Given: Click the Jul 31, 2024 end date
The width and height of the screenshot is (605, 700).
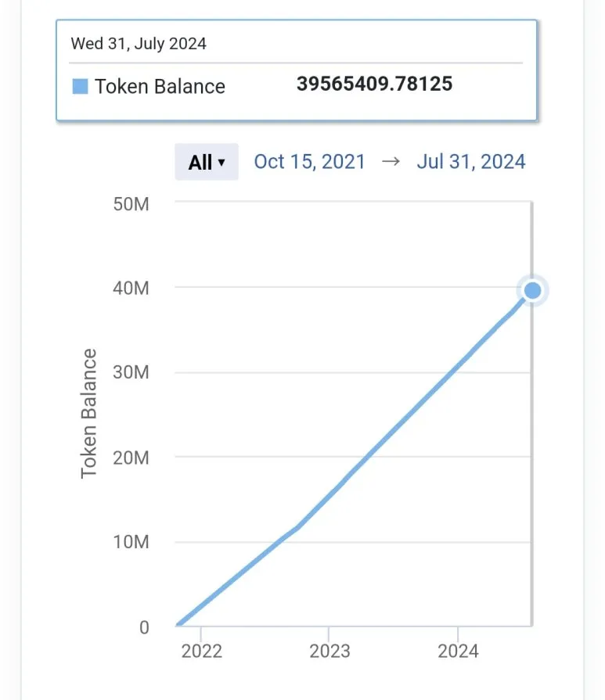Looking at the screenshot, I should click(470, 162).
